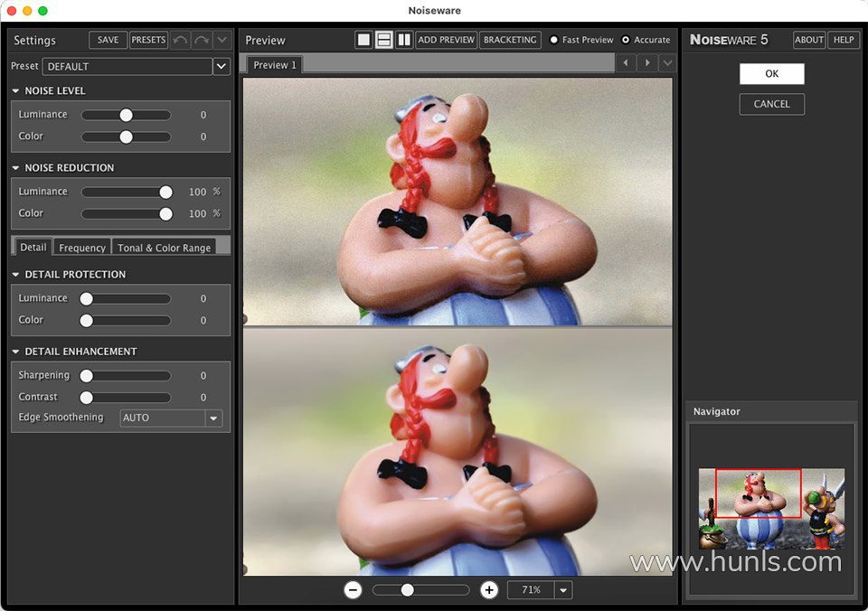Viewport: 868px width, 611px height.
Task: Click Noise Reduction Luminance value 100
Action: (198, 192)
